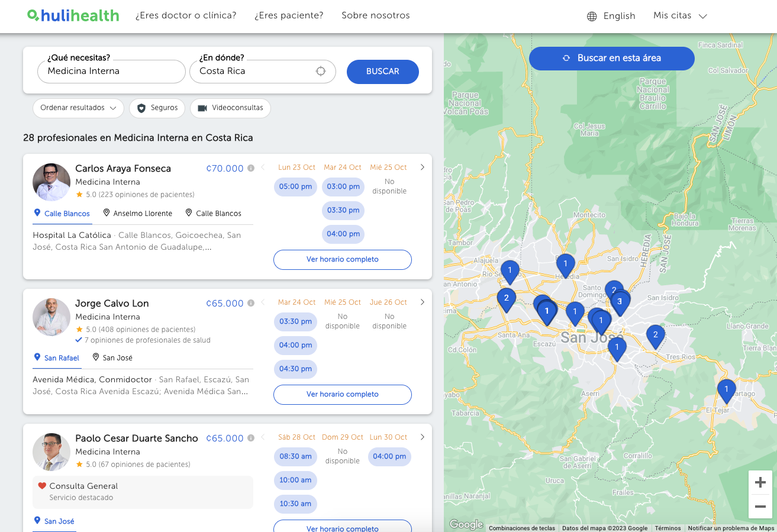Select the map pin at Heredia
This screenshot has height=532, width=777.
tap(565, 266)
